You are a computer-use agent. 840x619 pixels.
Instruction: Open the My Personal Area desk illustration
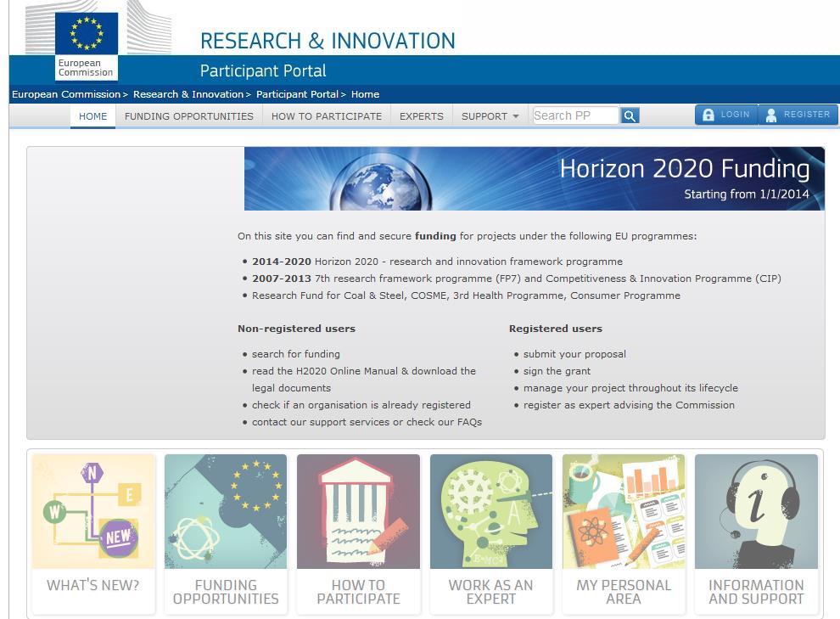point(624,511)
